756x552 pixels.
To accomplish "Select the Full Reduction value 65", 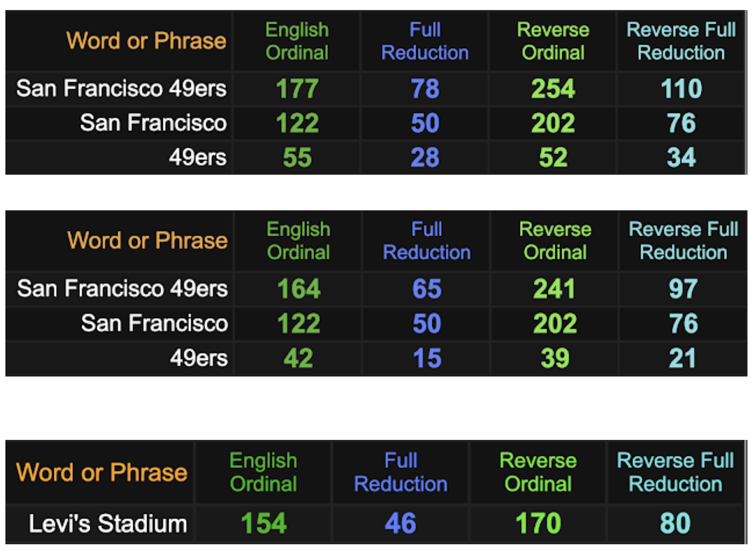I will pyautogui.click(x=427, y=289).
